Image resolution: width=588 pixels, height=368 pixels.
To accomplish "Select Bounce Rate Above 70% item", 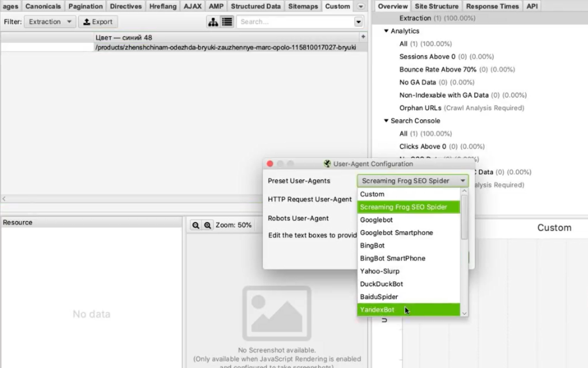I will click(x=438, y=70).
